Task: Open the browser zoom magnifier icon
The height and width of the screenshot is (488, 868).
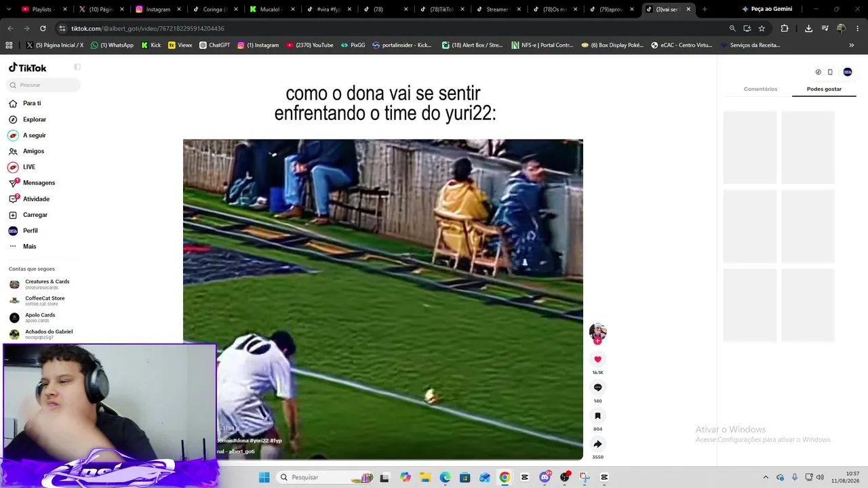Action: click(732, 28)
